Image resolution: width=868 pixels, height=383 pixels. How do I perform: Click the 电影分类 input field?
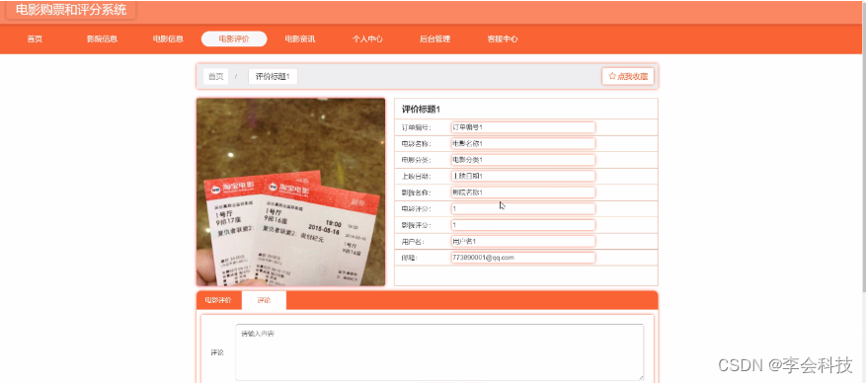click(523, 160)
